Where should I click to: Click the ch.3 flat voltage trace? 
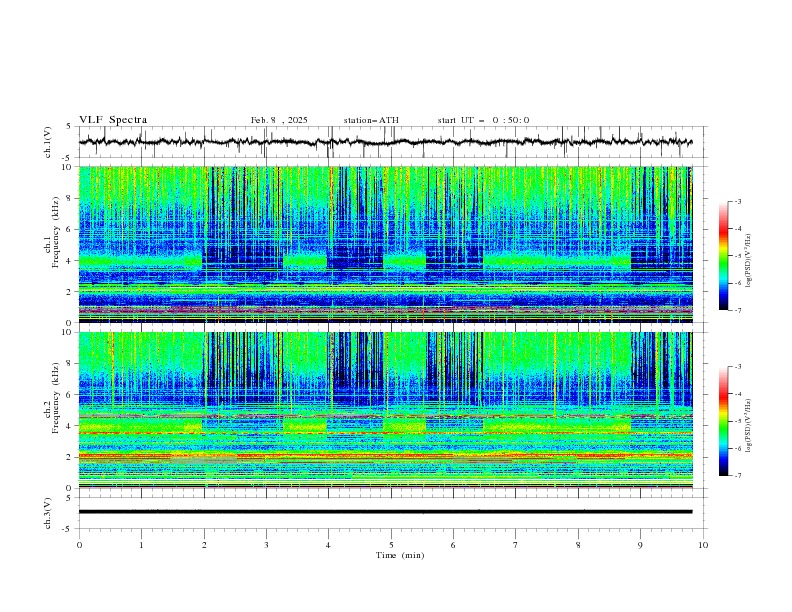pyautogui.click(x=385, y=512)
